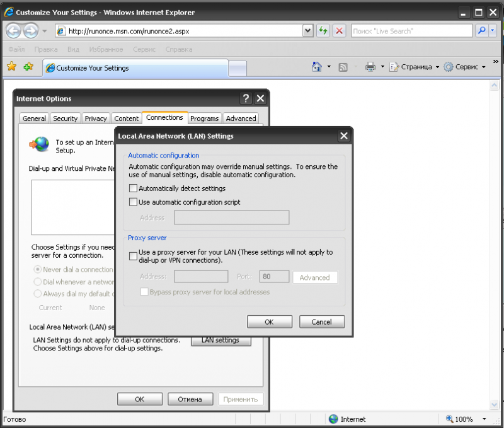This screenshot has height=428, width=504.
Task: Stop loading with the red X icon
Action: pos(339,31)
